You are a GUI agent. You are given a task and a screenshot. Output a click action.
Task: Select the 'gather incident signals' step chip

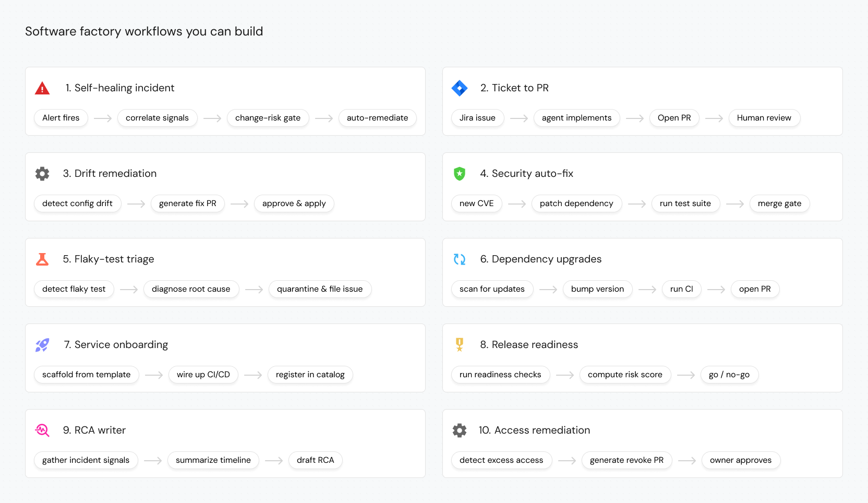click(x=86, y=460)
